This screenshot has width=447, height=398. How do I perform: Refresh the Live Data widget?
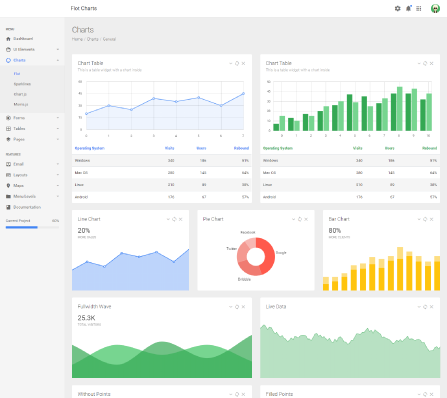(x=425, y=307)
